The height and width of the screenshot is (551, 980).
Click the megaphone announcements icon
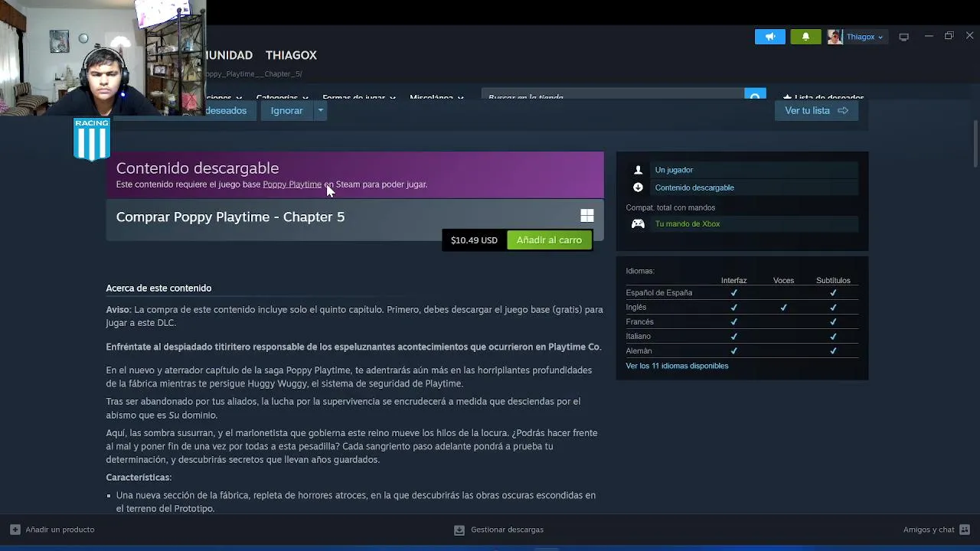pos(770,37)
